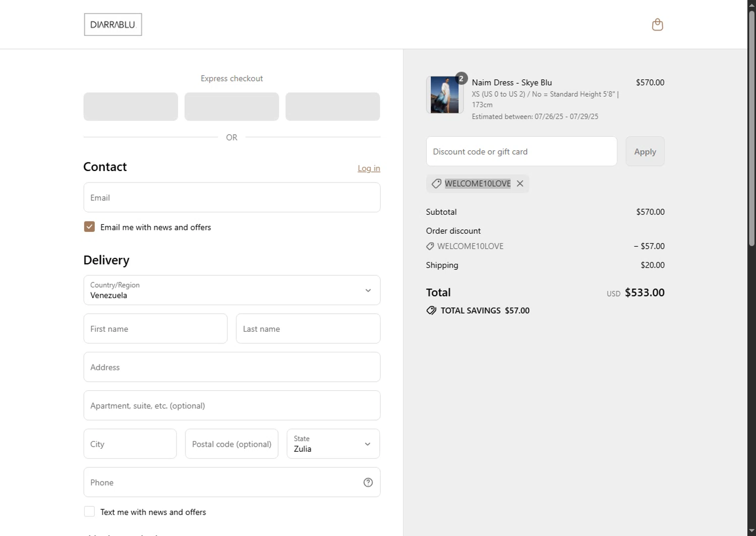Click the Apply discount button
This screenshot has width=756, height=536.
click(645, 151)
